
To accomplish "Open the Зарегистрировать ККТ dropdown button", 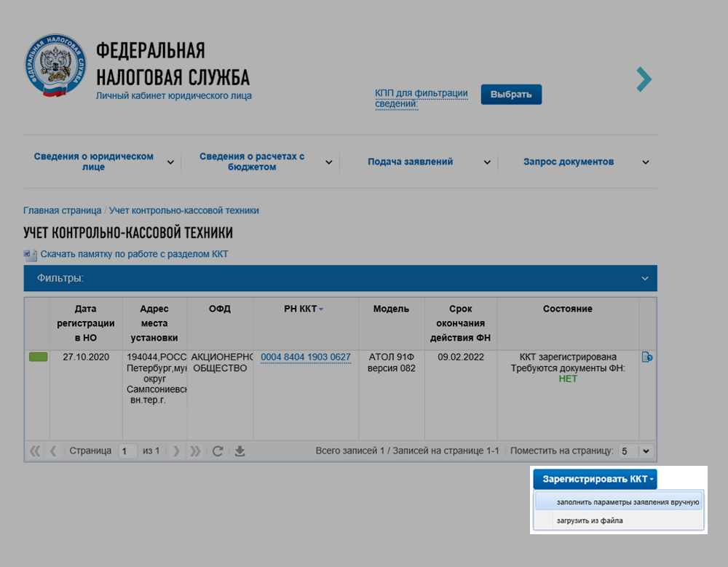I will click(595, 479).
